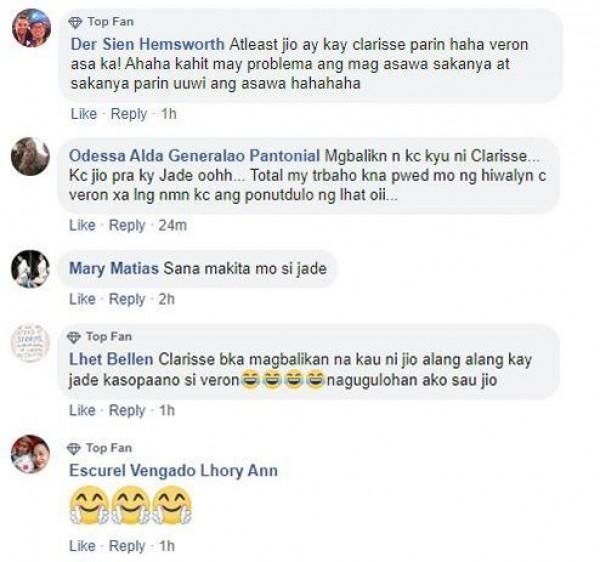Open Odessa Alda Generalao Pantonial's avatar
600x562 pixels.
click(30, 156)
